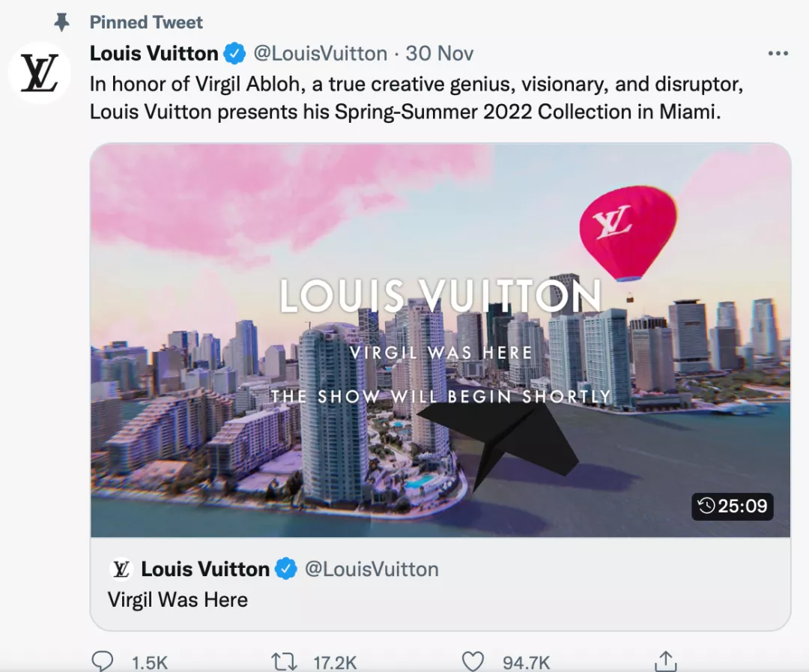Click the small LV logo in the quoted tweet
Viewport: 809px width, 672px height.
pos(120,569)
